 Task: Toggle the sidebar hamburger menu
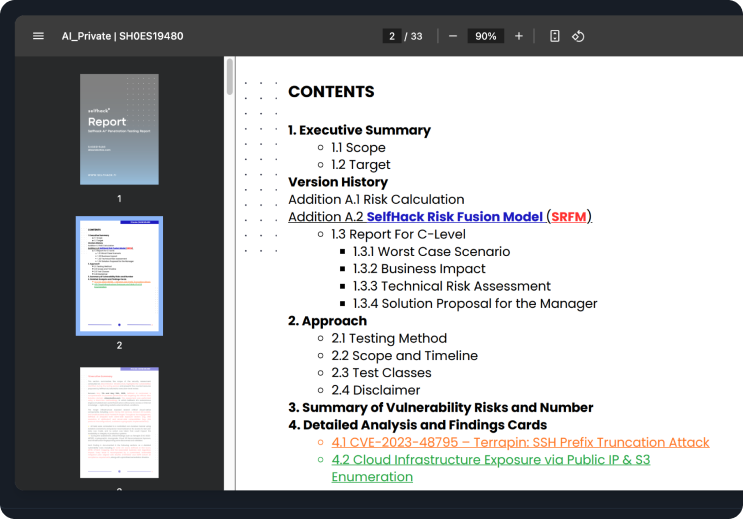pyautogui.click(x=38, y=36)
